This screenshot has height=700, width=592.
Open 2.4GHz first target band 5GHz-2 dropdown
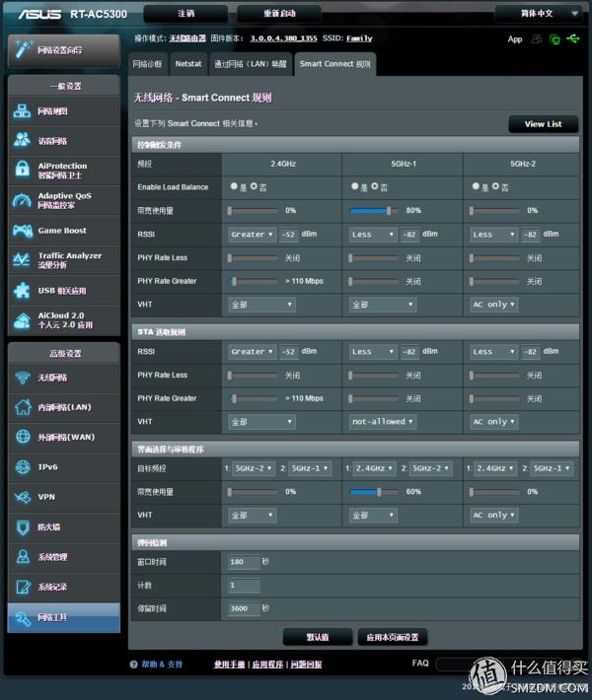[254, 468]
